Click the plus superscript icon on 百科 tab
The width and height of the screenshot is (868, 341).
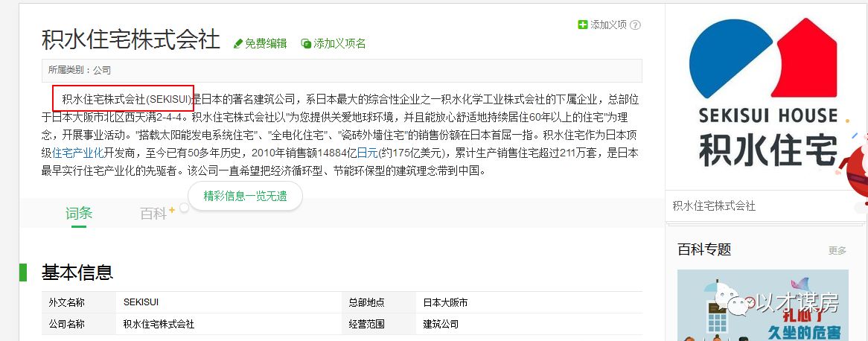tap(172, 209)
